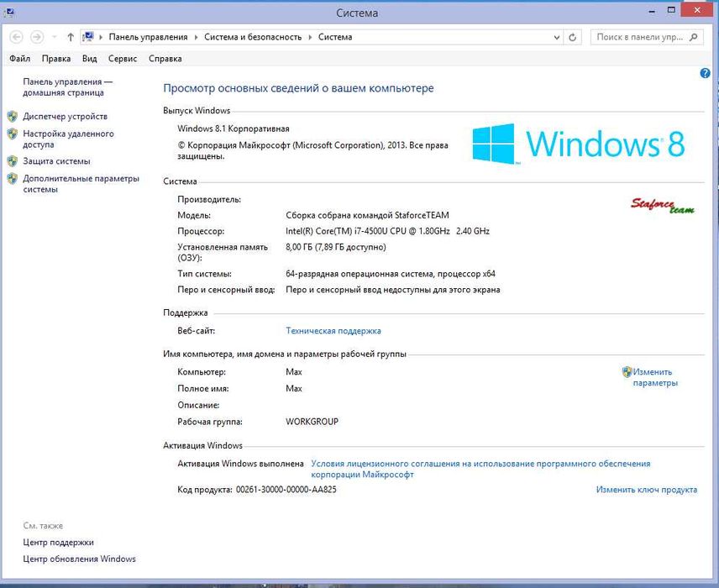Click Изменить параметры link
The width and height of the screenshot is (719, 588).
pyautogui.click(x=655, y=377)
